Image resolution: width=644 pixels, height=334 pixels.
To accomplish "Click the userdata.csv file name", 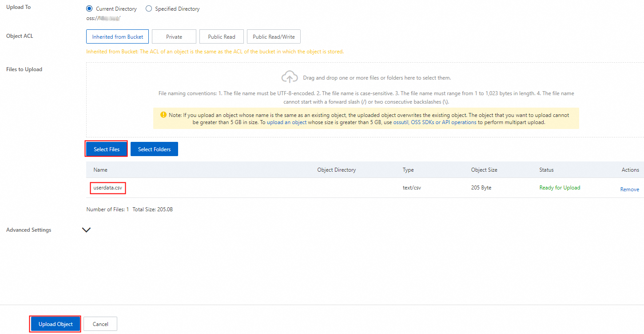I will pos(108,188).
